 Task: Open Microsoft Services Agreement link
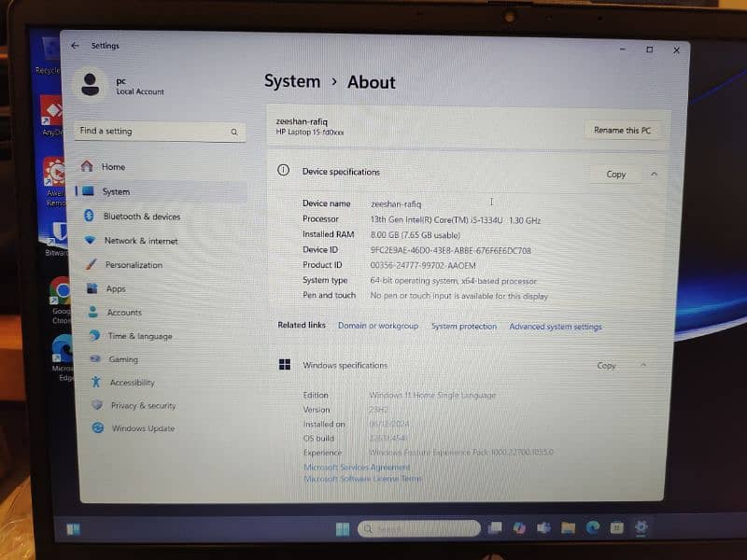pyautogui.click(x=357, y=467)
